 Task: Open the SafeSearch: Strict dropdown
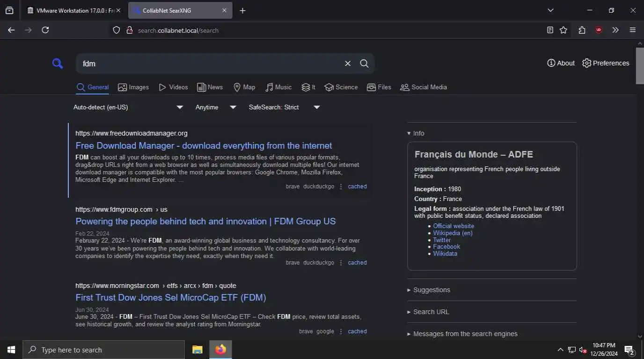[284, 107]
